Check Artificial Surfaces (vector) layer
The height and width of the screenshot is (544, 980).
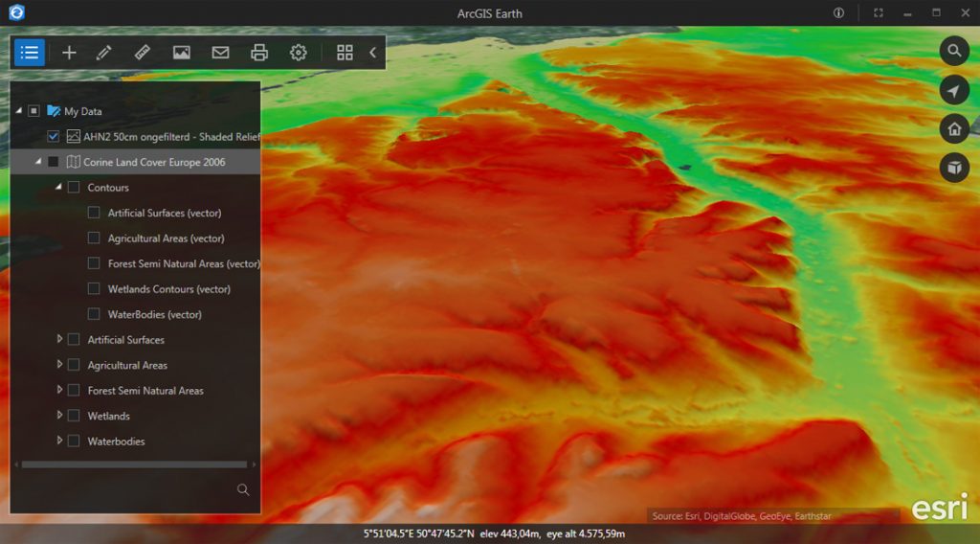(x=94, y=213)
